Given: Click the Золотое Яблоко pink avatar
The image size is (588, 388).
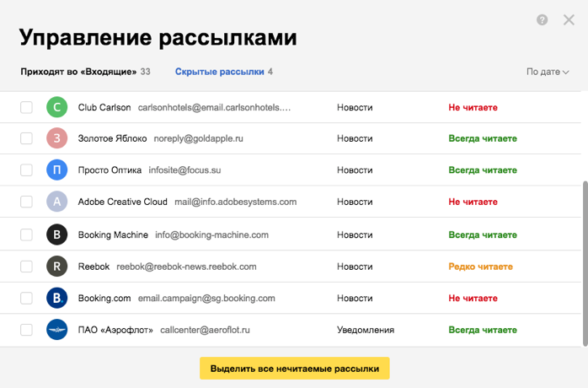Looking at the screenshot, I should click(57, 138).
